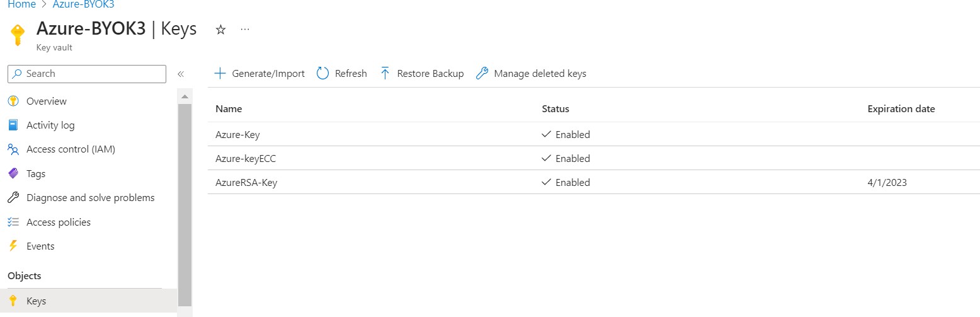Click Enabled status in Azure-keyECC row
This screenshot has width=980, height=317.
[566, 159]
